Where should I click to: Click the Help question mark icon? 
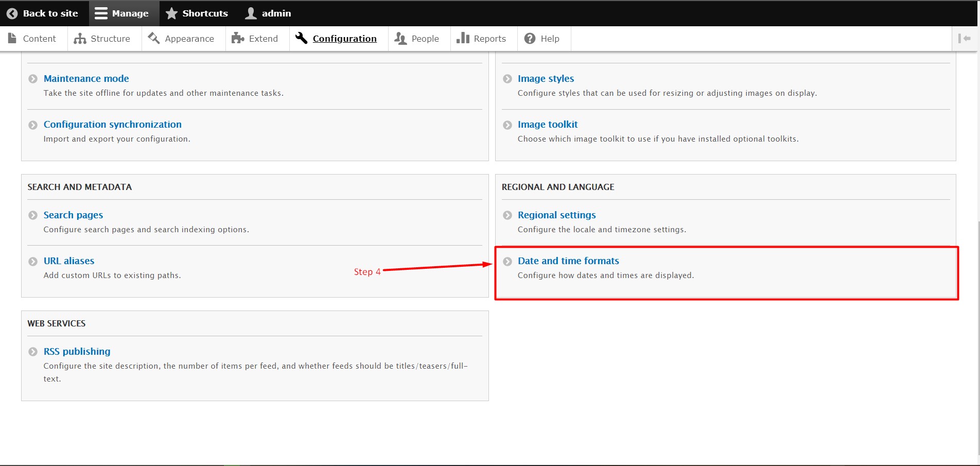530,39
